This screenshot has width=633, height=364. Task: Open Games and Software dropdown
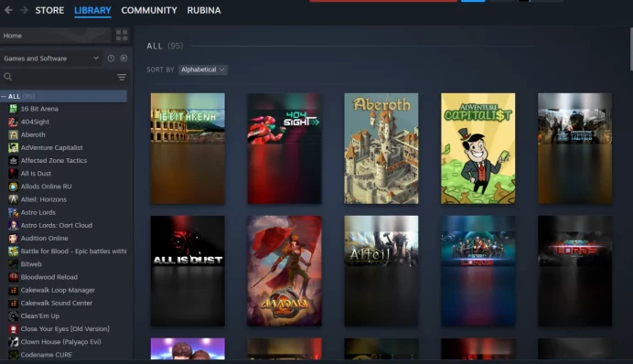(51, 59)
